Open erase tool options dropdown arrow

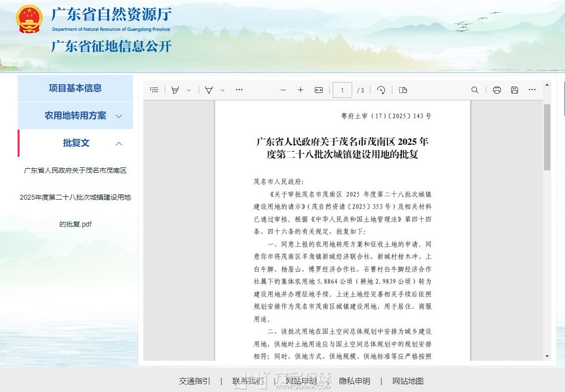pos(223,90)
